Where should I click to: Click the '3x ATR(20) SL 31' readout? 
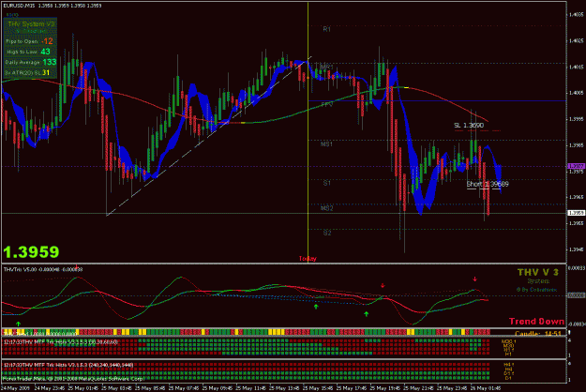(x=27, y=72)
